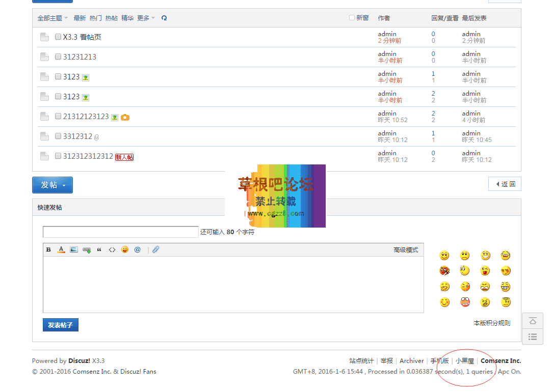Select the checkbox for thread 31231213
This screenshot has width=552, height=392.
(58, 57)
